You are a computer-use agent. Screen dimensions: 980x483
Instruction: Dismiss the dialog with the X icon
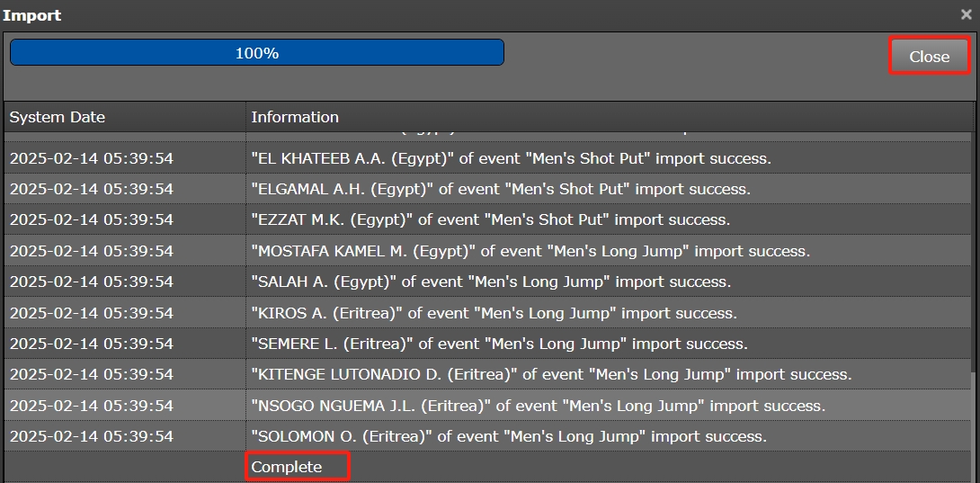[x=966, y=15]
